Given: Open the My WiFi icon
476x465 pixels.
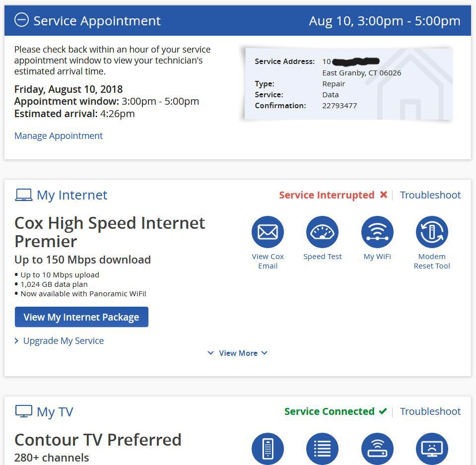Looking at the screenshot, I should [x=377, y=232].
